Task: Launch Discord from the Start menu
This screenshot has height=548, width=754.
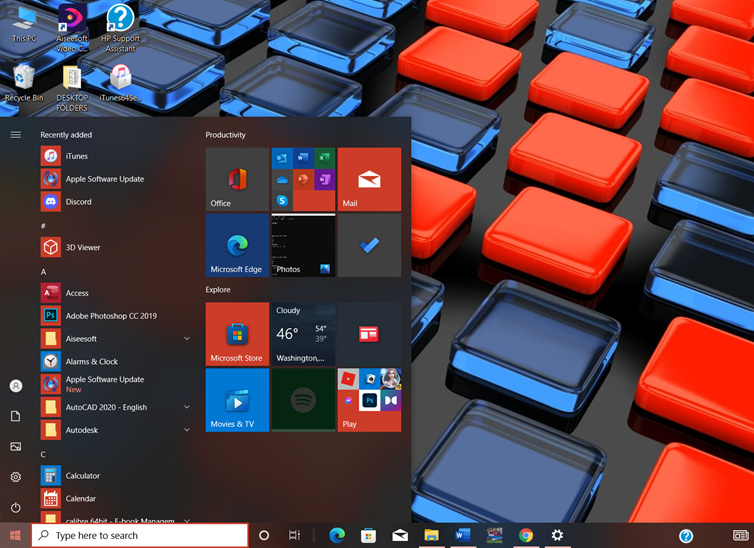Action: (115, 201)
